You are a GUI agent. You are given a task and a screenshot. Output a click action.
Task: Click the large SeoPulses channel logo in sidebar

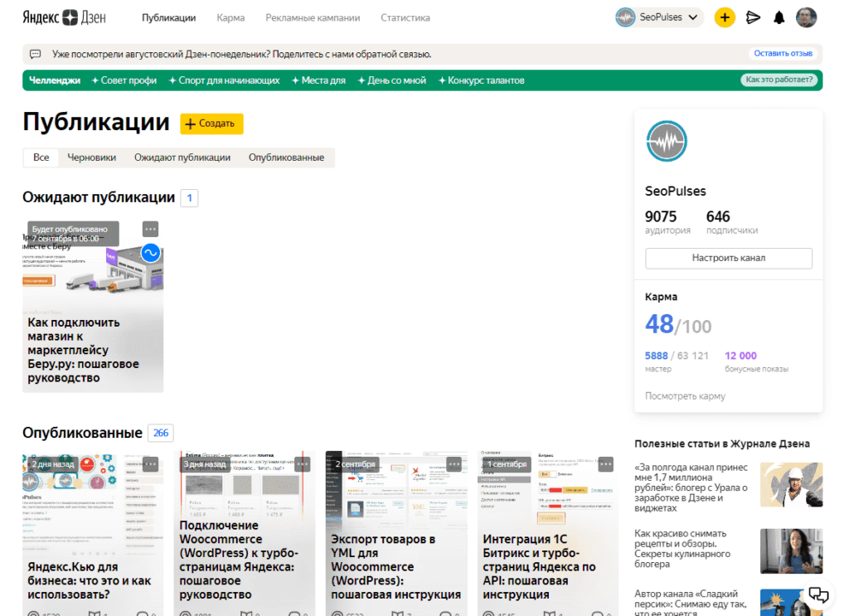pos(667,141)
